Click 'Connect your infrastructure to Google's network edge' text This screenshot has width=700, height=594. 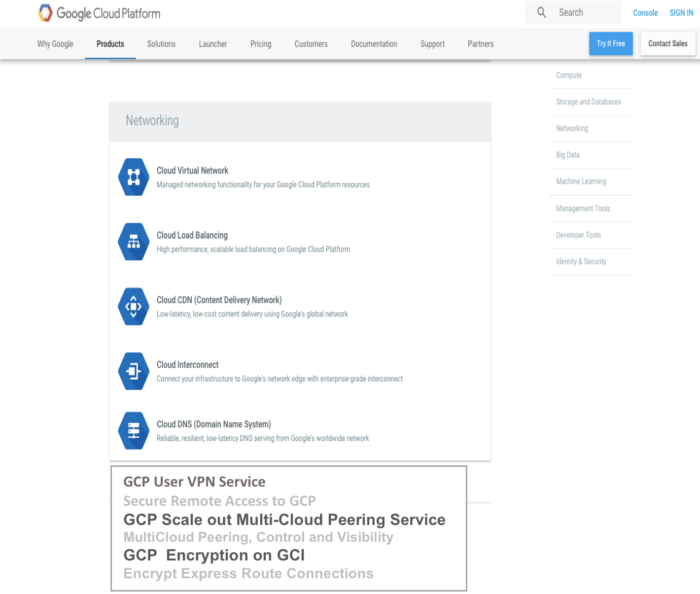click(280, 379)
